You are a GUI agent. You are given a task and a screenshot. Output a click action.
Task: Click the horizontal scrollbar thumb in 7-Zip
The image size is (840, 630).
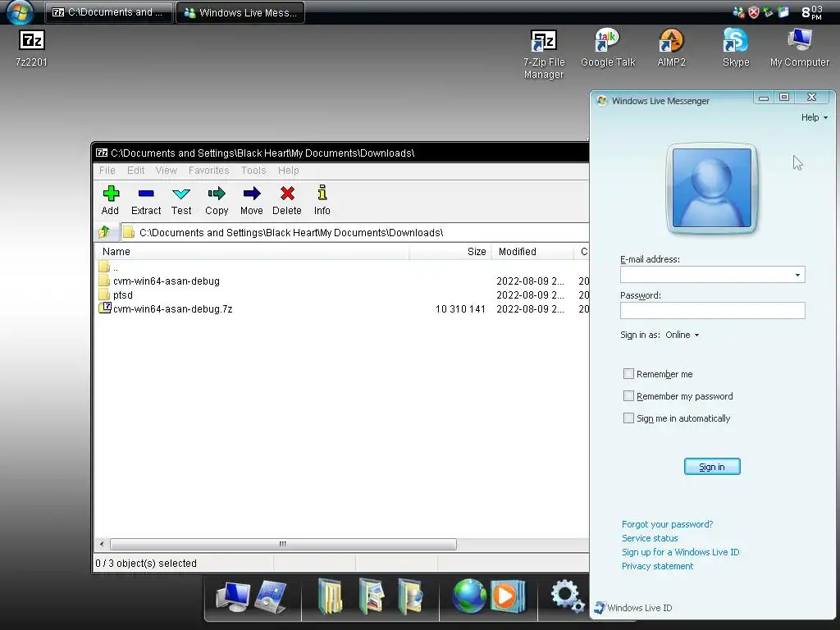coord(283,545)
